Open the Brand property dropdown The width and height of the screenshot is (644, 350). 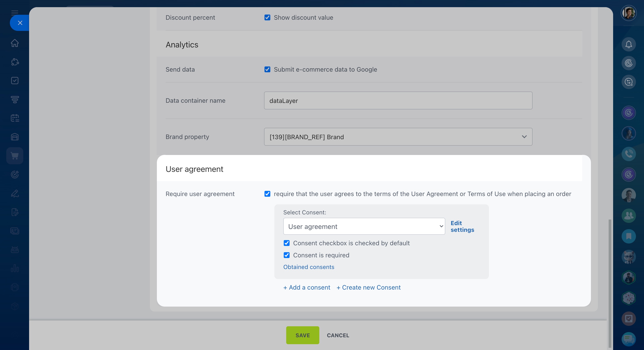click(x=398, y=137)
